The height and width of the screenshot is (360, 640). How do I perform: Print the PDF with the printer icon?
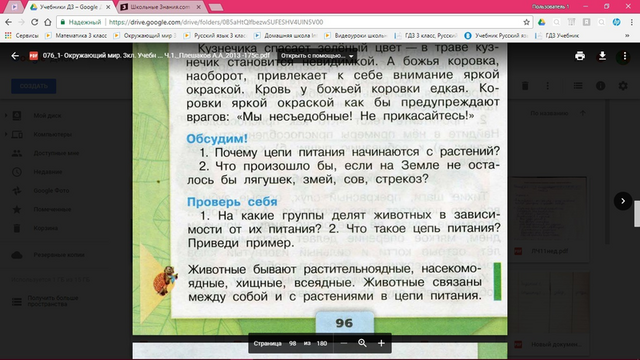[580, 56]
